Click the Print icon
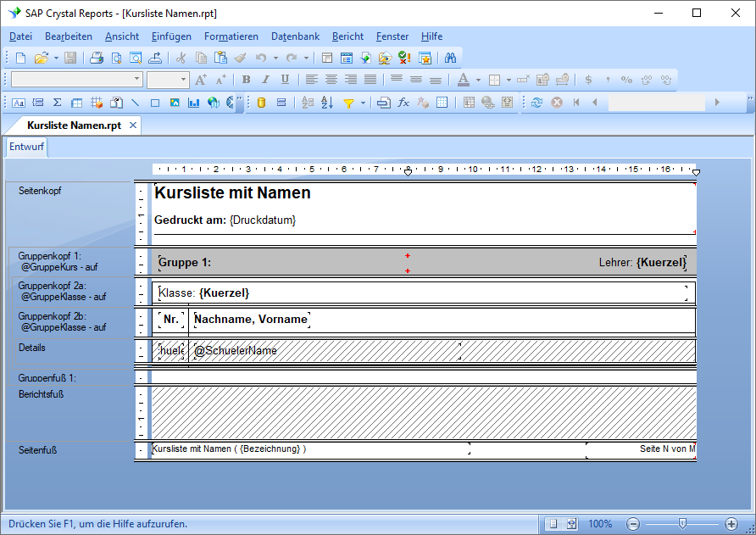Screen dimensions: 756x535 pos(97,59)
